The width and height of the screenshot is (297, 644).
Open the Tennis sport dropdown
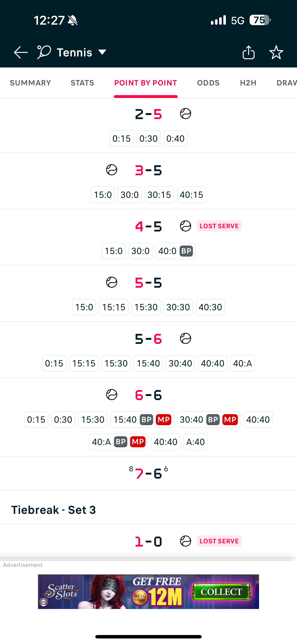click(x=82, y=52)
